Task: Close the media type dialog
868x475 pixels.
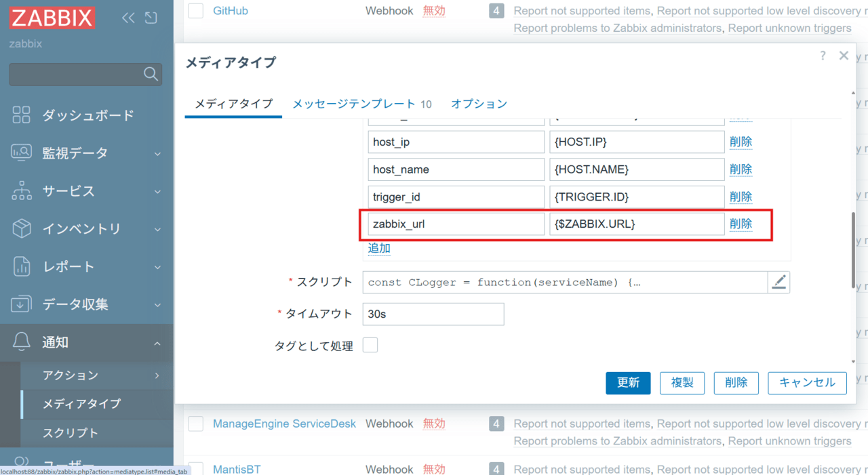Action: pos(844,56)
